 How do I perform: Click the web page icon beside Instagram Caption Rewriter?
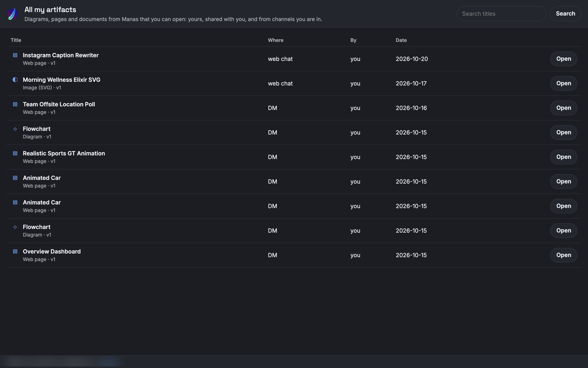click(15, 55)
